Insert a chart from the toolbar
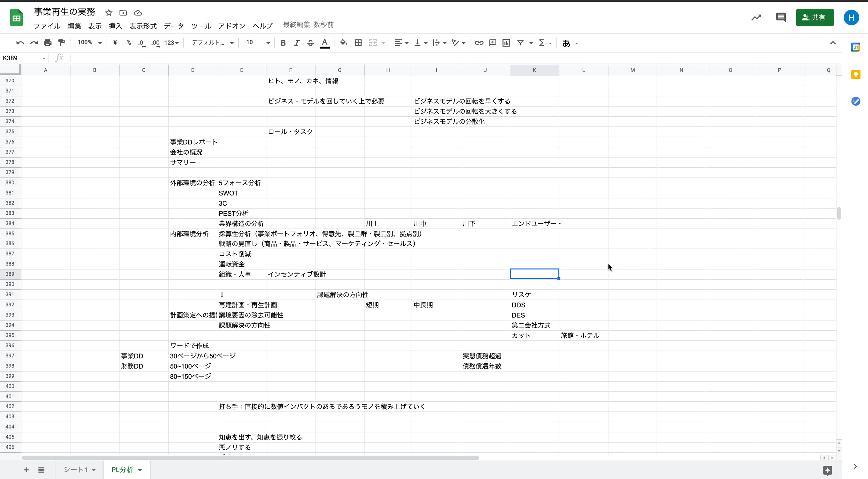 pos(506,43)
